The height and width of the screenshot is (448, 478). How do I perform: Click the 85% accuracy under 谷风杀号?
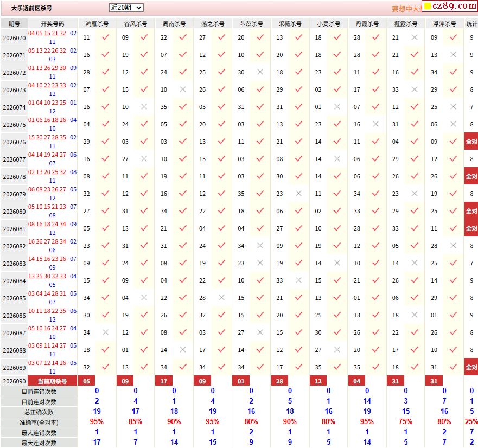coord(135,422)
